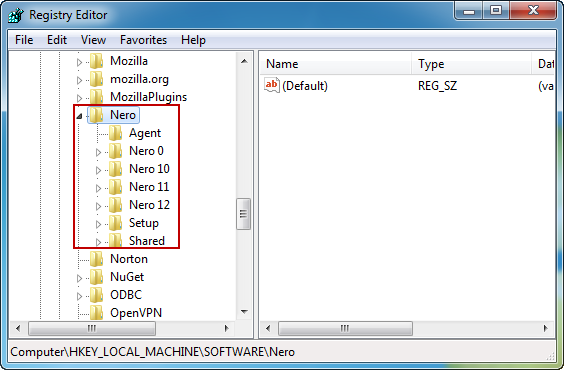Collapse the Nero key
This screenshot has height=370, width=564.
tap(79, 116)
